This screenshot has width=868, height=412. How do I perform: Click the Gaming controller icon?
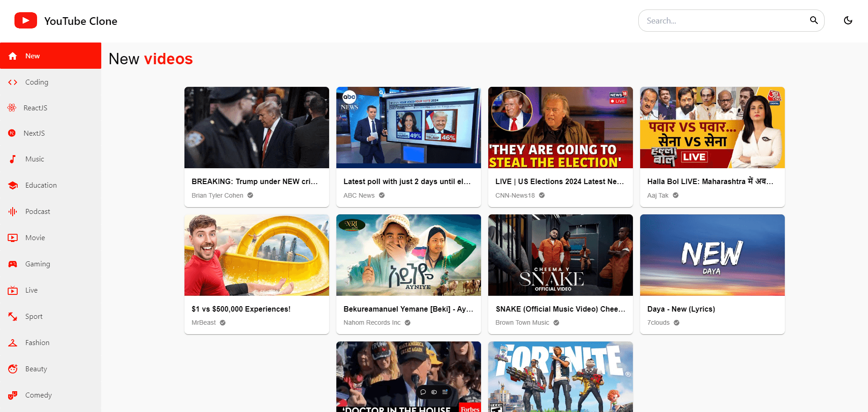13,264
